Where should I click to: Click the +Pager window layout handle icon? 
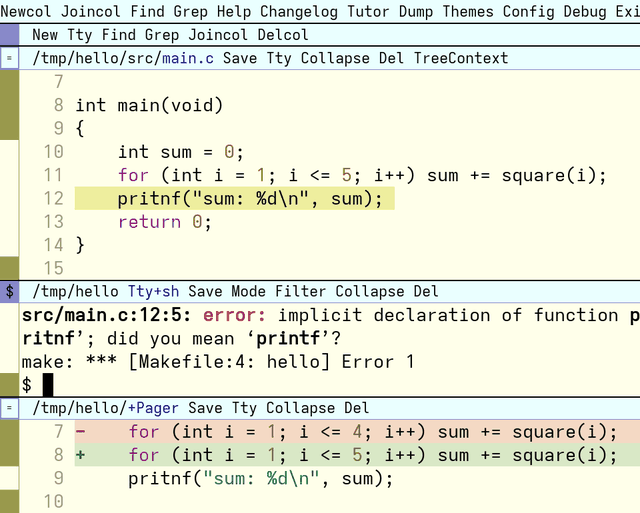[x=9, y=408]
